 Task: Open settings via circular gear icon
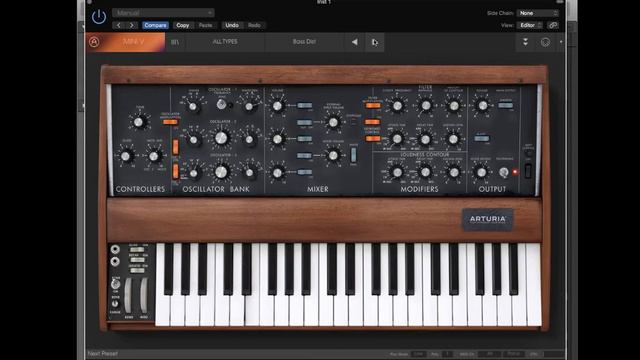pos(545,42)
